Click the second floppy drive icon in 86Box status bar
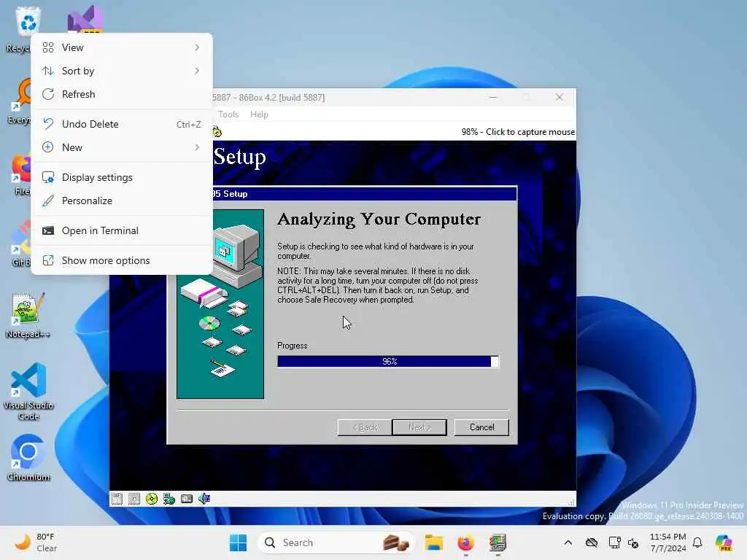 (x=134, y=499)
